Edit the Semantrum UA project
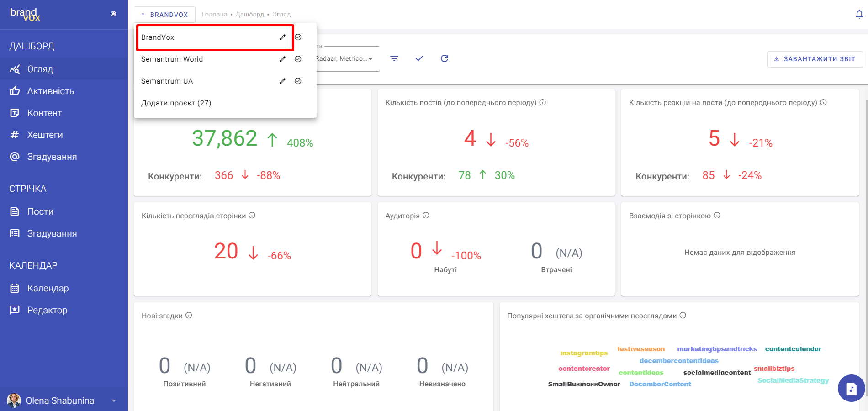 point(282,81)
